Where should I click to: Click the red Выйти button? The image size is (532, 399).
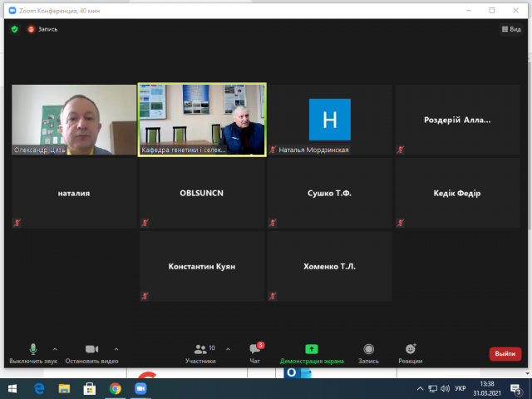pos(505,353)
